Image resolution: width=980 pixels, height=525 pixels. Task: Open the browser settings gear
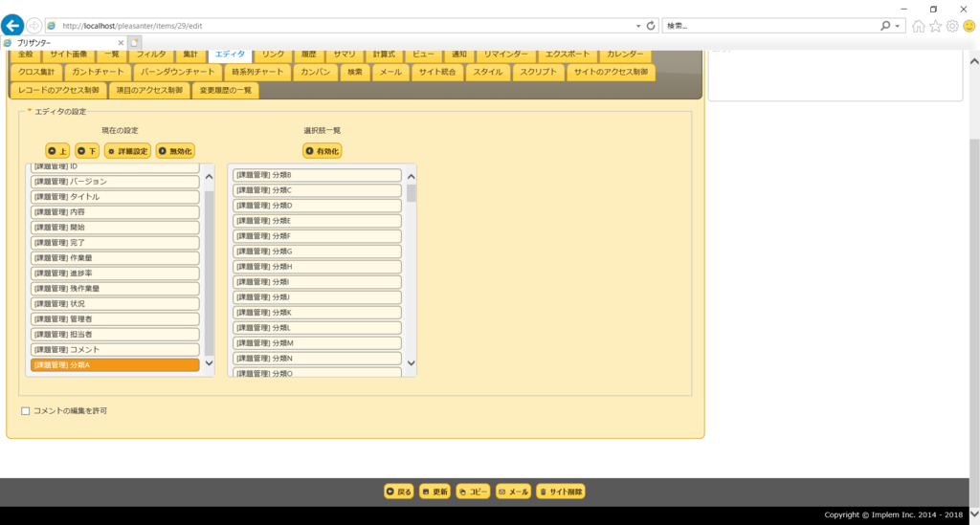[952, 26]
